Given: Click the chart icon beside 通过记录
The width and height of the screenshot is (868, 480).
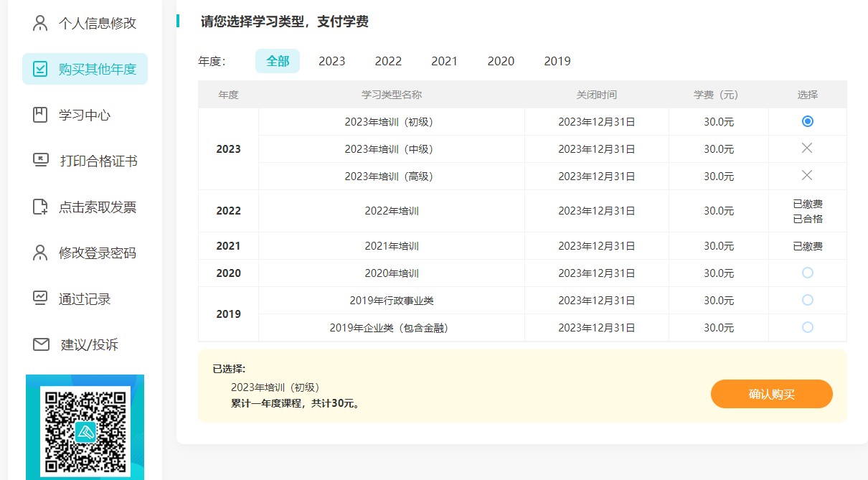Looking at the screenshot, I should point(40,298).
